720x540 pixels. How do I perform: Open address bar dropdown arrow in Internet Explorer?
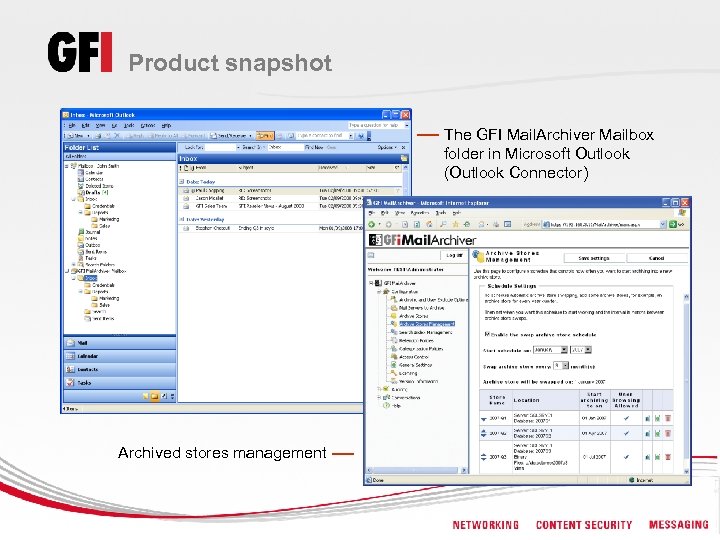tap(663, 225)
